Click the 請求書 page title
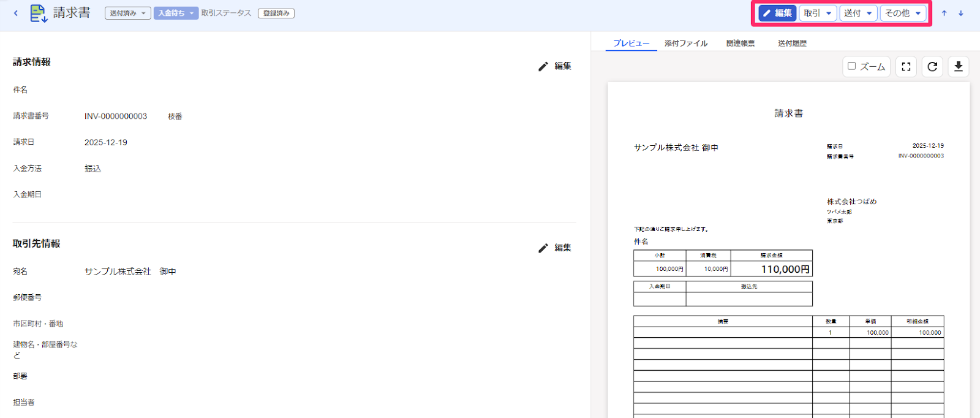Image resolution: width=980 pixels, height=418 pixels. point(72,13)
